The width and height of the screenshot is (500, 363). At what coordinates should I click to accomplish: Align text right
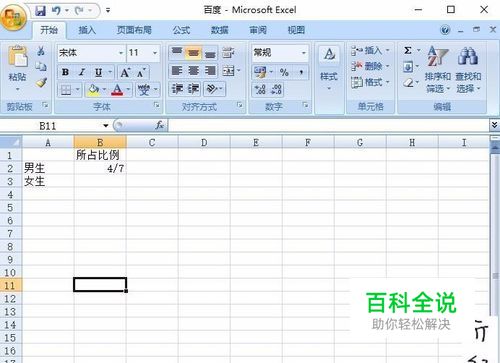pos(210,71)
